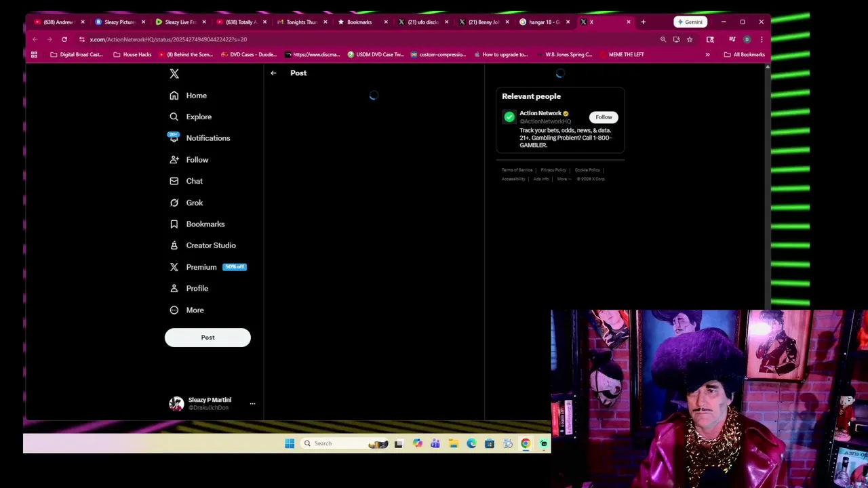Open Copilot from taskbar

pyautogui.click(x=417, y=444)
